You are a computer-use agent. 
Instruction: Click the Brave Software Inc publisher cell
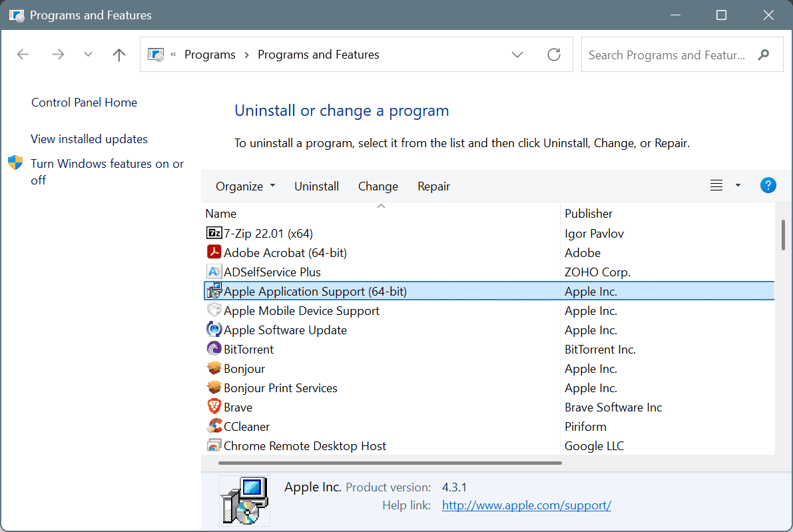click(613, 407)
